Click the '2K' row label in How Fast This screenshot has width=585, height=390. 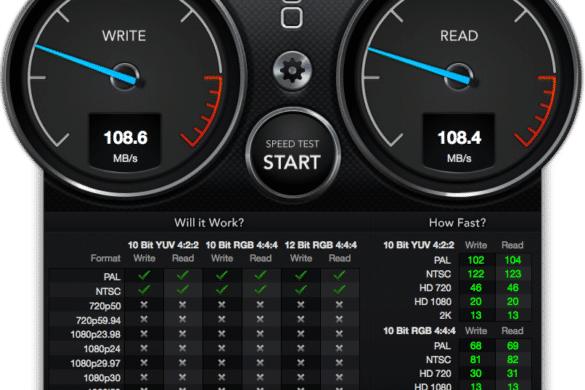click(x=445, y=316)
